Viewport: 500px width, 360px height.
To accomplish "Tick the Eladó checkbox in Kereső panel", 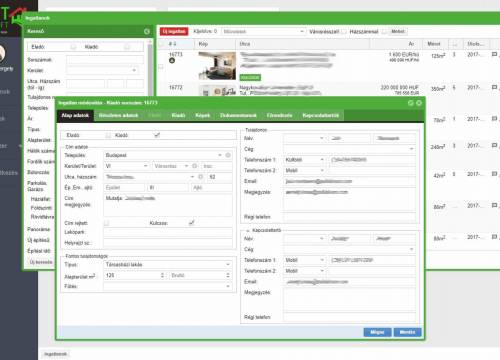I will [73, 47].
